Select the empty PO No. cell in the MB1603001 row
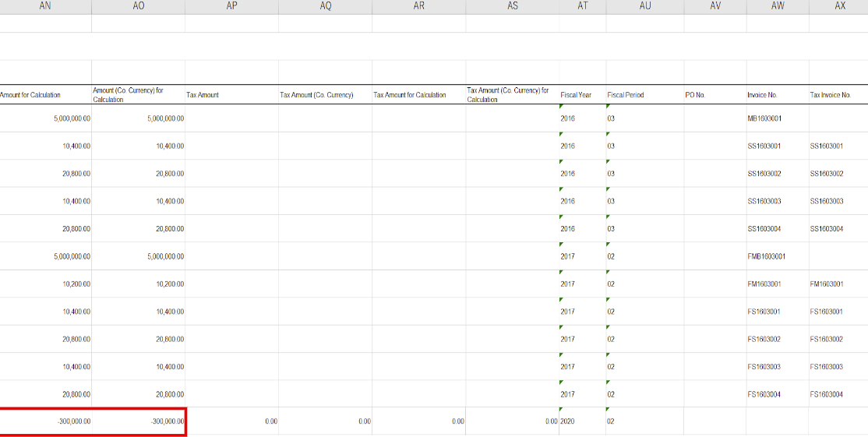The height and width of the screenshot is (437, 868). 715,118
